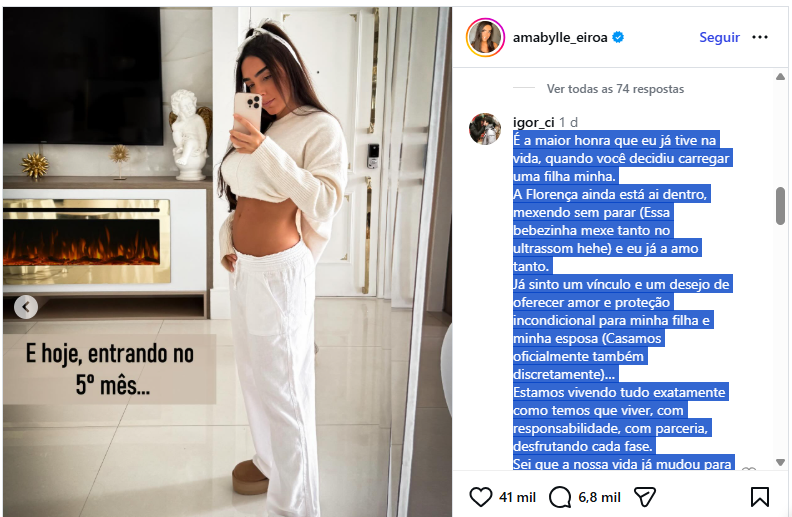Open amabylle_eiroa username link
The width and height of the screenshot is (792, 517).
560,37
